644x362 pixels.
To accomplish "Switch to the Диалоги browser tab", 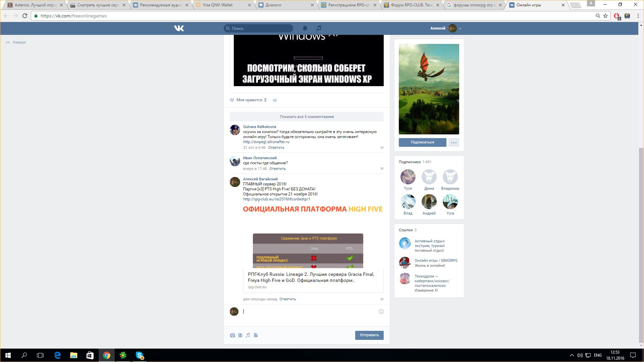I will pos(273,5).
